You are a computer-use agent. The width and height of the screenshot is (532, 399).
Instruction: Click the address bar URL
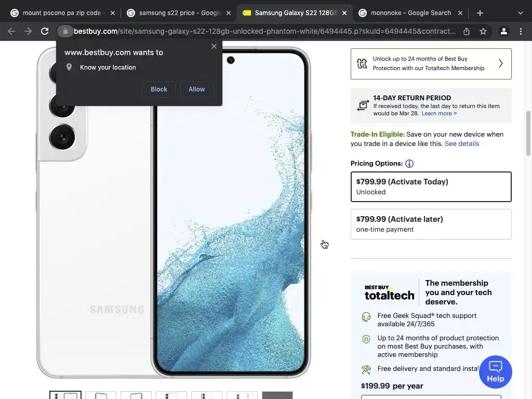(264, 31)
